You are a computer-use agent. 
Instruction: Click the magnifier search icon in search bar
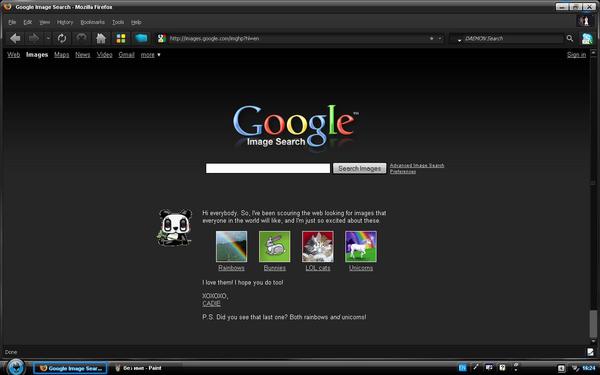click(x=570, y=38)
